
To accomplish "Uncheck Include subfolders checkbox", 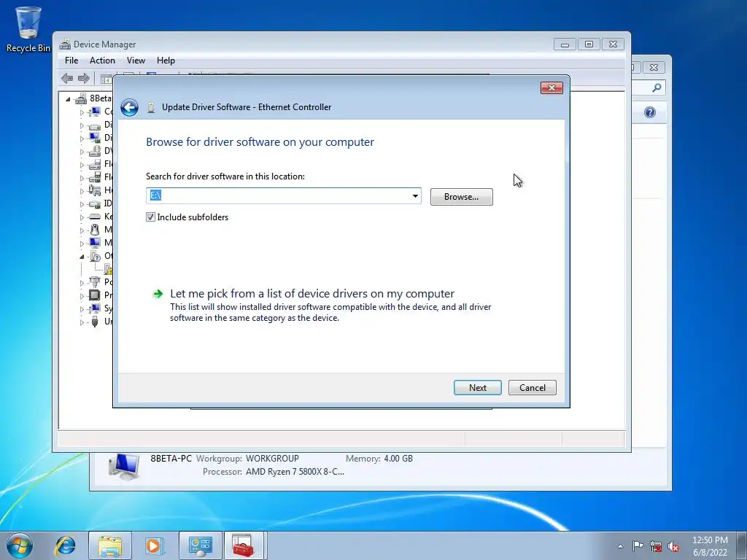I will point(150,217).
